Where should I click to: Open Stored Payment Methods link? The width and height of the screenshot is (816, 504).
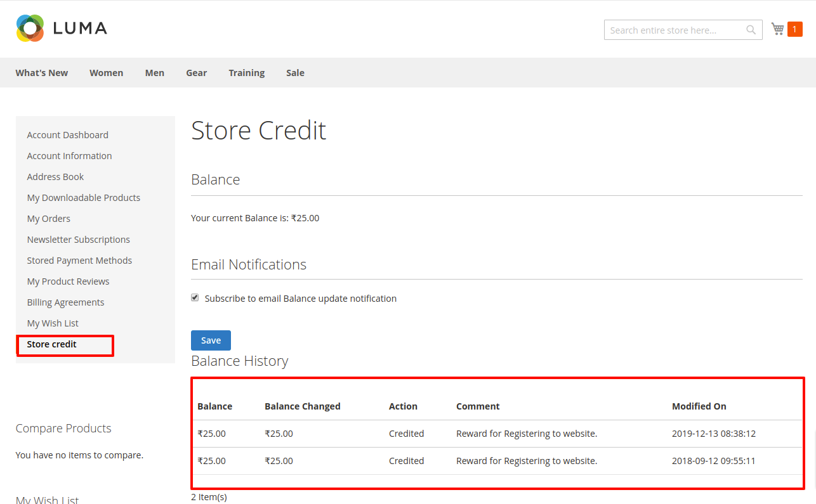(x=79, y=261)
